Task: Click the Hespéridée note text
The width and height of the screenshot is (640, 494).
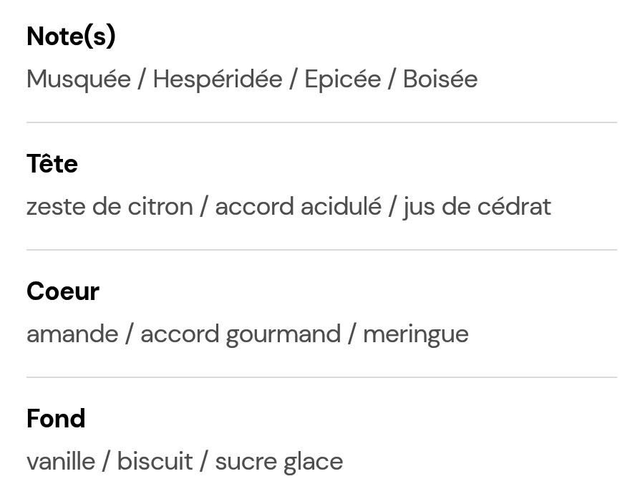Action: pyautogui.click(x=217, y=80)
